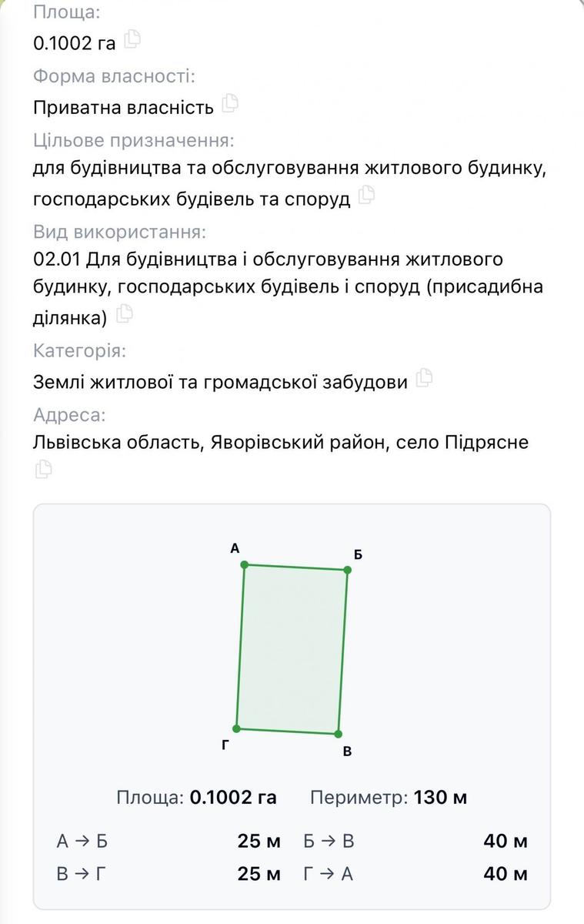Copy the address with its copy icon

(x=44, y=469)
